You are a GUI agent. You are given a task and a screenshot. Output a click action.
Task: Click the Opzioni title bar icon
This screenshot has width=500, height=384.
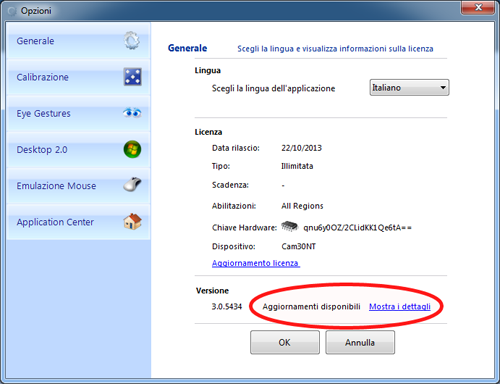pyautogui.click(x=12, y=11)
